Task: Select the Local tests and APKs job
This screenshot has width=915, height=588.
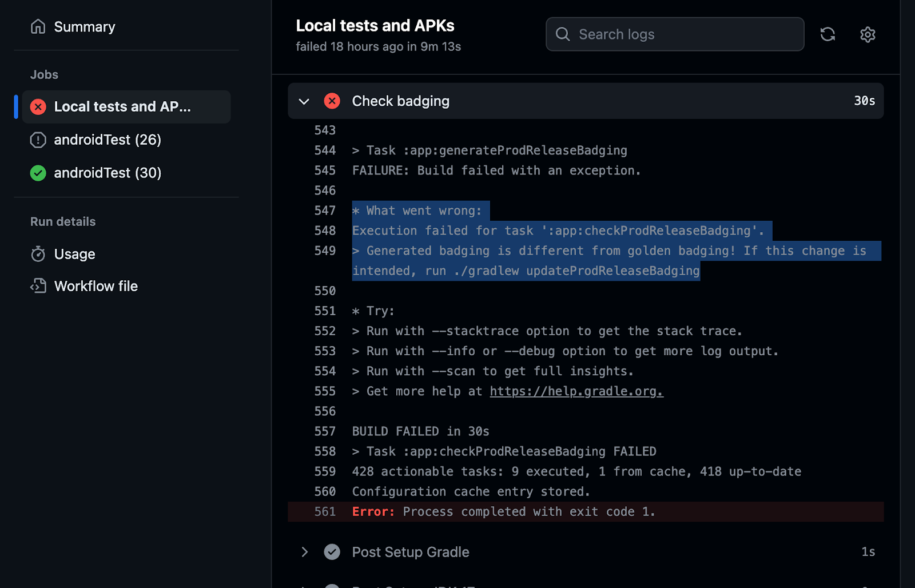Action: 126,107
